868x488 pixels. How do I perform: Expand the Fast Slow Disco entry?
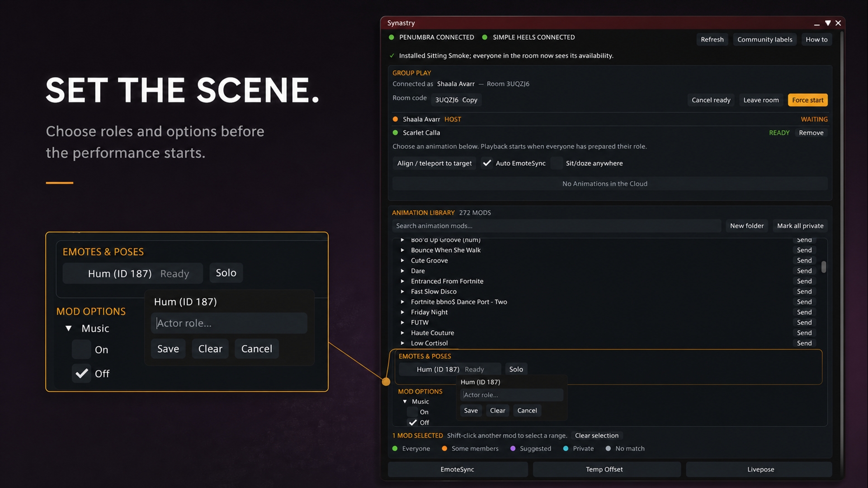(402, 291)
